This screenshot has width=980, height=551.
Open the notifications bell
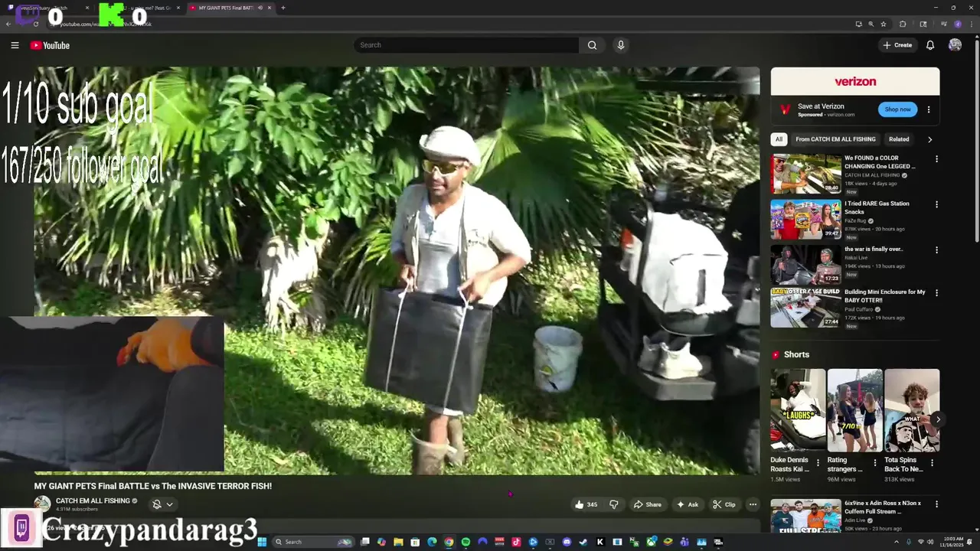pyautogui.click(x=930, y=45)
